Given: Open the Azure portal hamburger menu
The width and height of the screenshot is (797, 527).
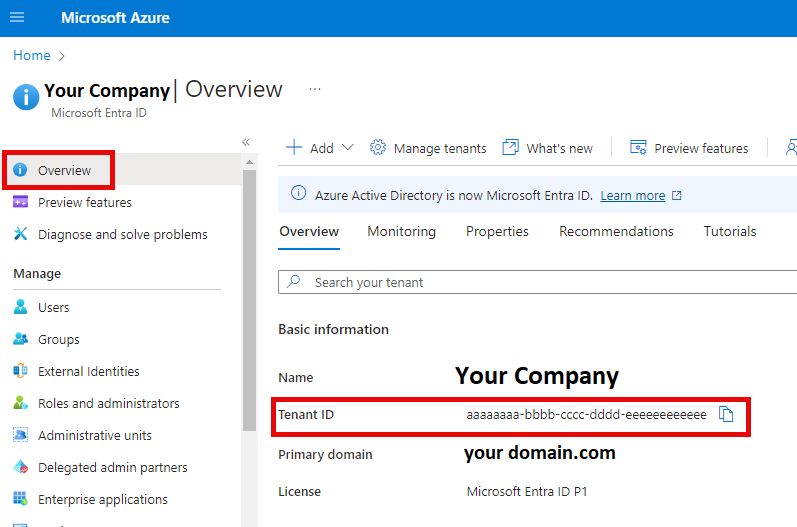Looking at the screenshot, I should [17, 18].
